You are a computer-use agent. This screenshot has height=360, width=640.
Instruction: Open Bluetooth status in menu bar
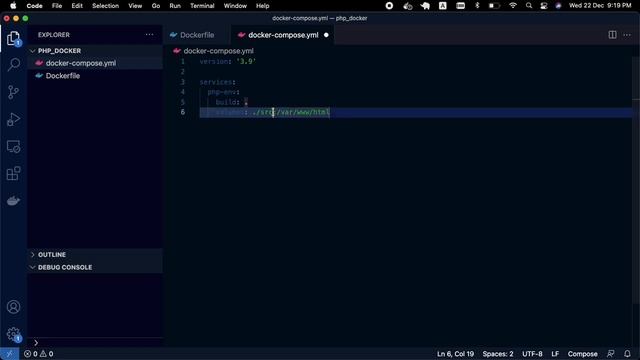[477, 6]
